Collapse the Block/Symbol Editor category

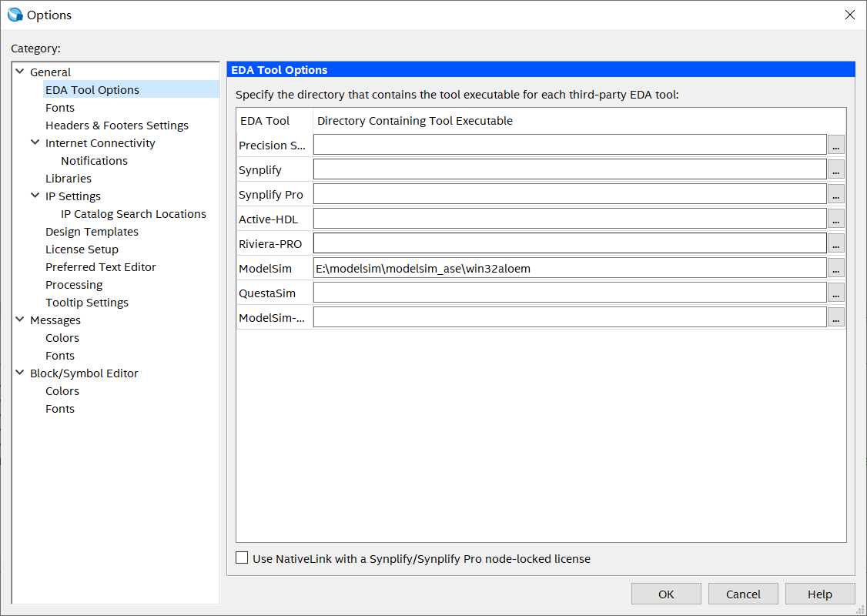(x=20, y=373)
